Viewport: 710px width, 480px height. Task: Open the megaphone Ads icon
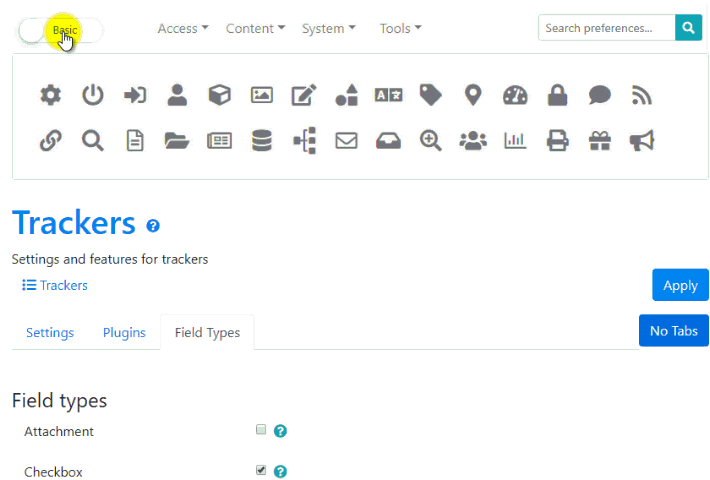642,140
